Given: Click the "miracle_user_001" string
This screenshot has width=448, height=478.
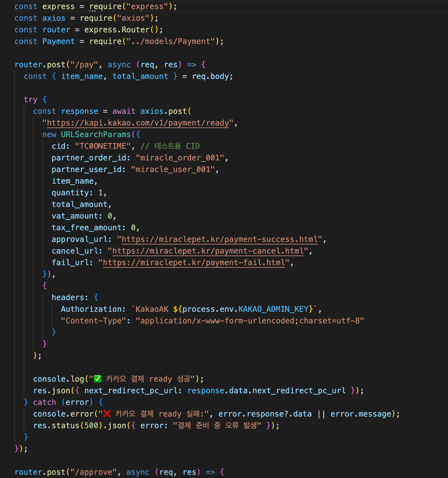Looking at the screenshot, I should [173, 169].
